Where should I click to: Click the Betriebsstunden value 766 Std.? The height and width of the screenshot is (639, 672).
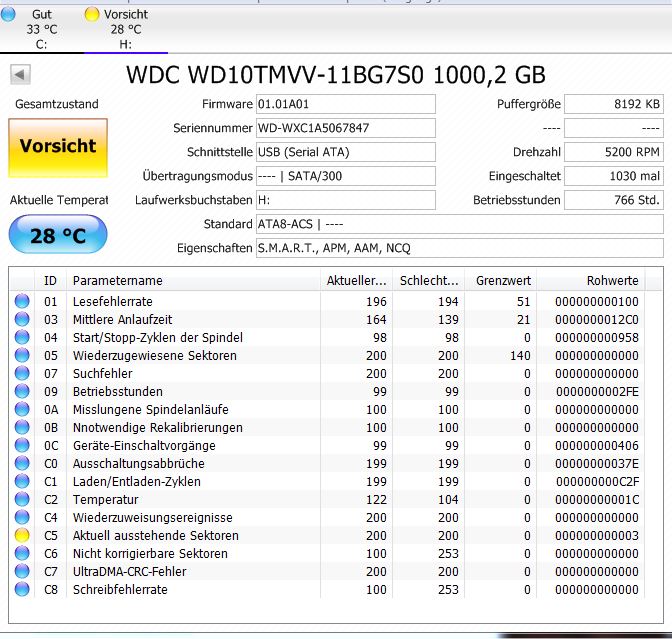614,200
